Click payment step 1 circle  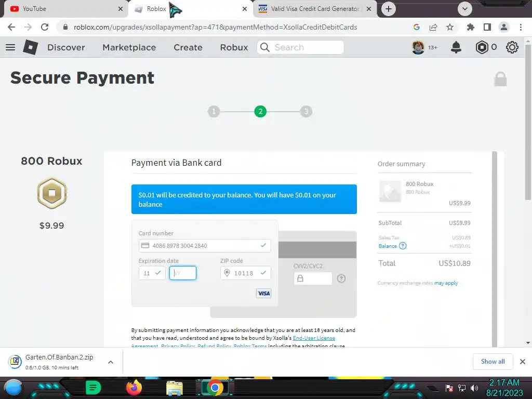(x=214, y=111)
